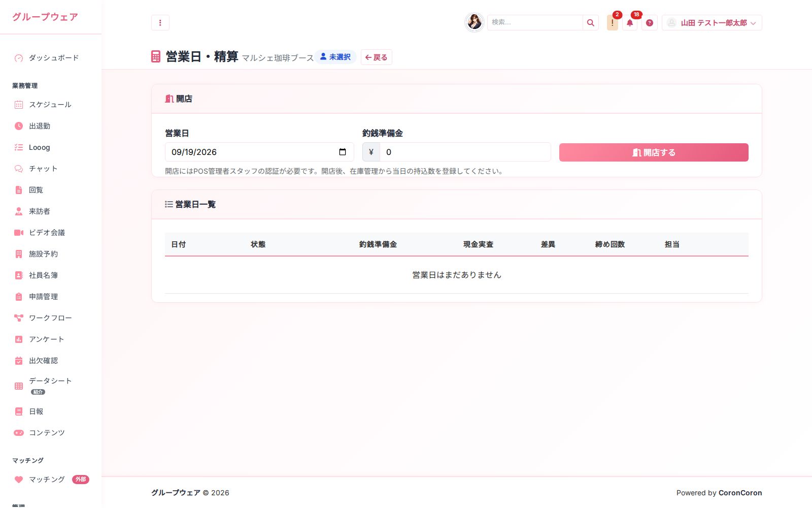The width and height of the screenshot is (812, 508).
Task: Open the three-dot menu button
Action: coord(160,22)
